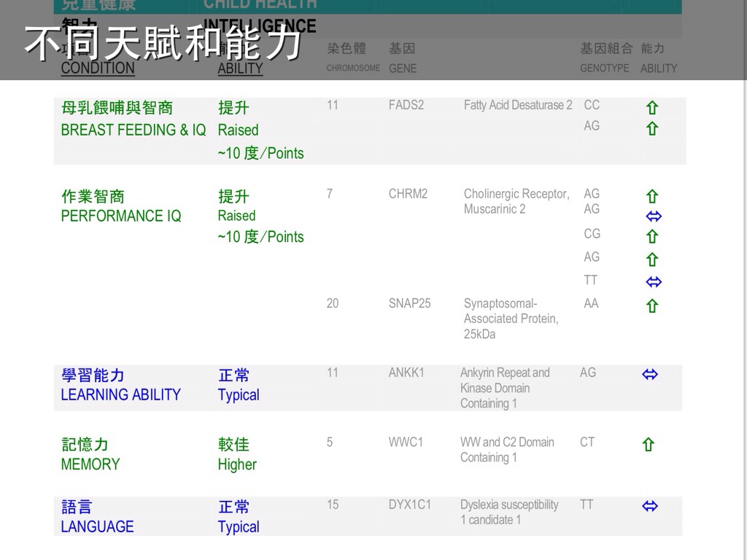
Task: Click the PERFORMANCE IQ condition label
Action: (121, 216)
